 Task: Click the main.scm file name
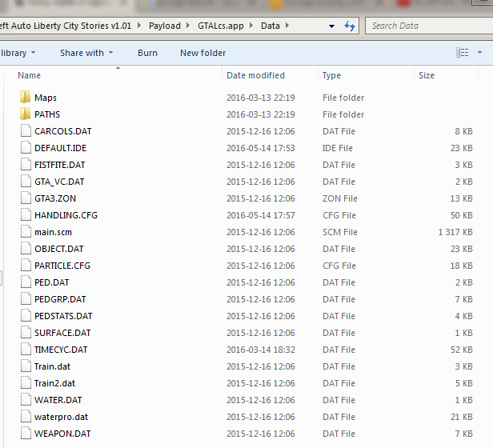pyautogui.click(x=53, y=232)
